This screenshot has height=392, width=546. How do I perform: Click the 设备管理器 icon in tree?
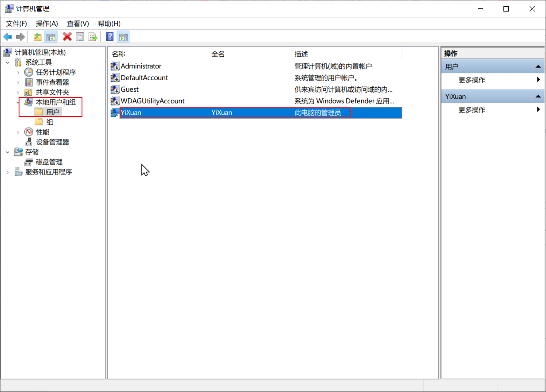click(28, 142)
